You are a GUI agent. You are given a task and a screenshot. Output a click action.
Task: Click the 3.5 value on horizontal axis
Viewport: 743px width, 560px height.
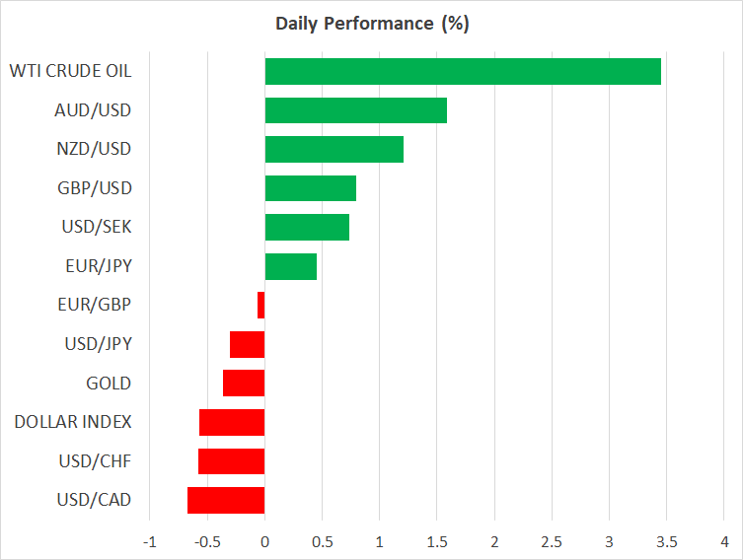pos(667,541)
